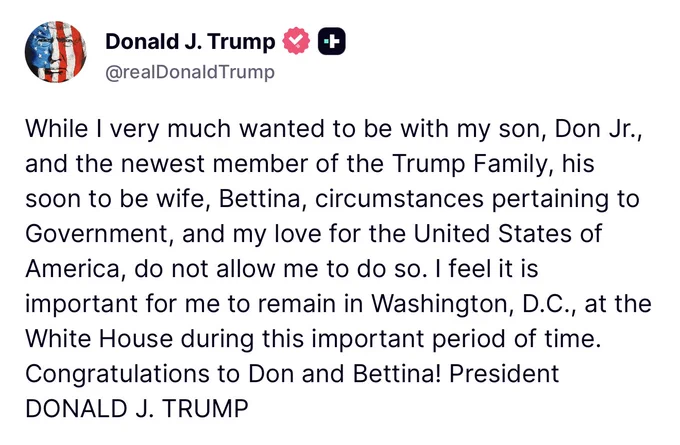
Task: Click the word "circumstances" in the post
Action: [399, 199]
